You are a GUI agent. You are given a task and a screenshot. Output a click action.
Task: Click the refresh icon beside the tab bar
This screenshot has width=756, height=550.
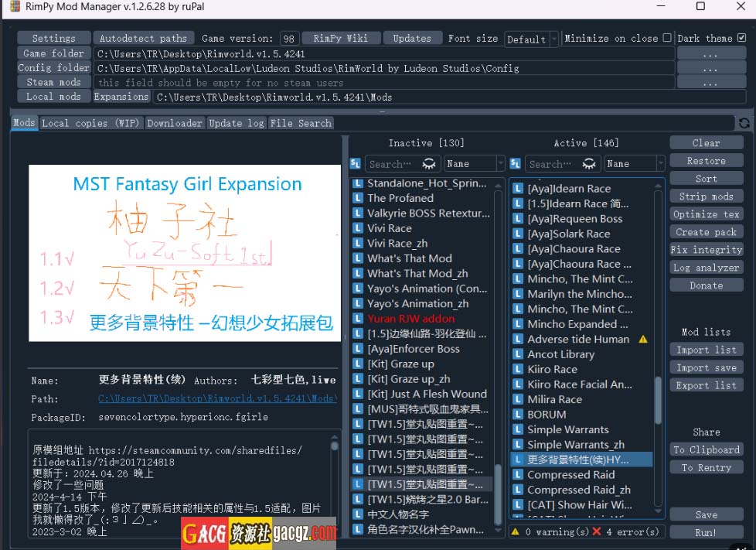pos(744,123)
